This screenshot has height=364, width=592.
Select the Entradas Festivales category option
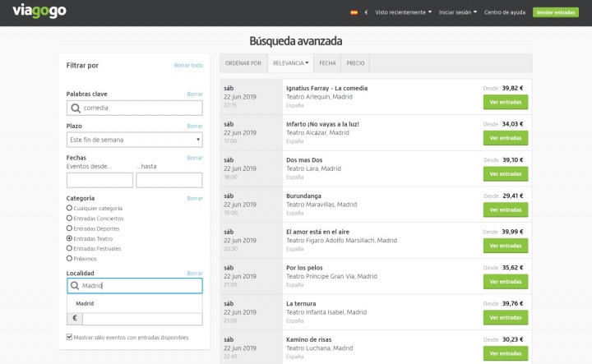click(70, 247)
